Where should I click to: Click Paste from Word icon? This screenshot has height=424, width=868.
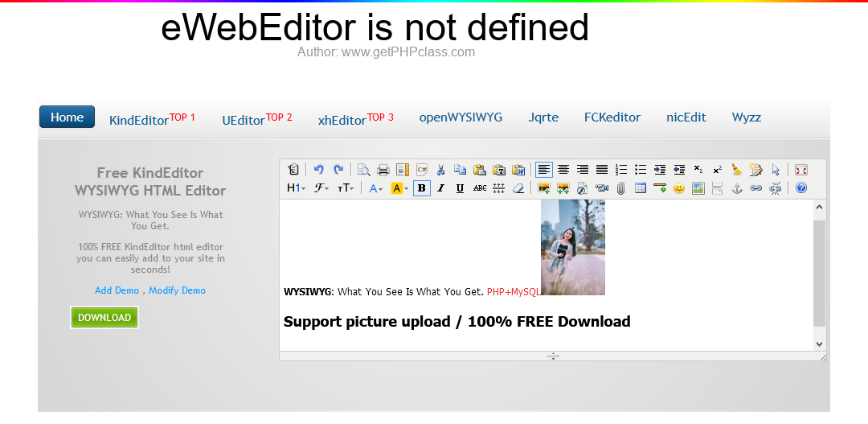coord(518,170)
